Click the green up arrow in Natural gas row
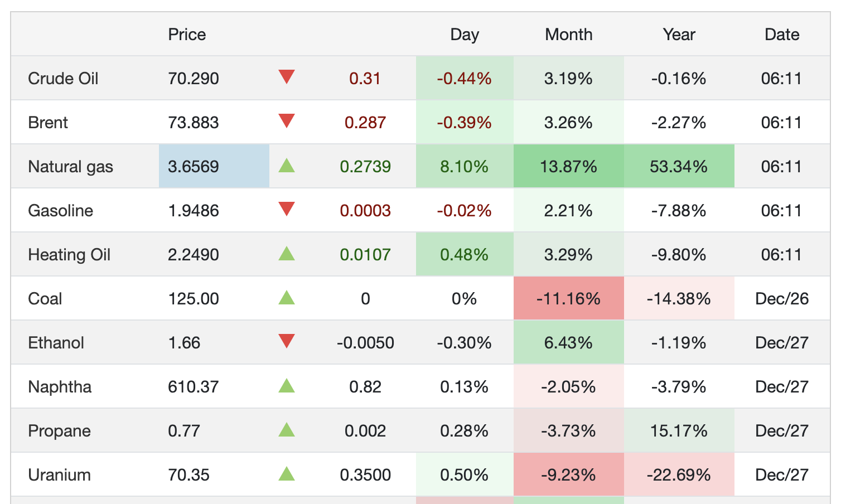The height and width of the screenshot is (504, 841). [287, 165]
